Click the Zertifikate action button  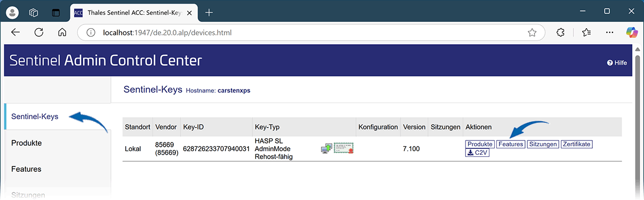tap(577, 144)
